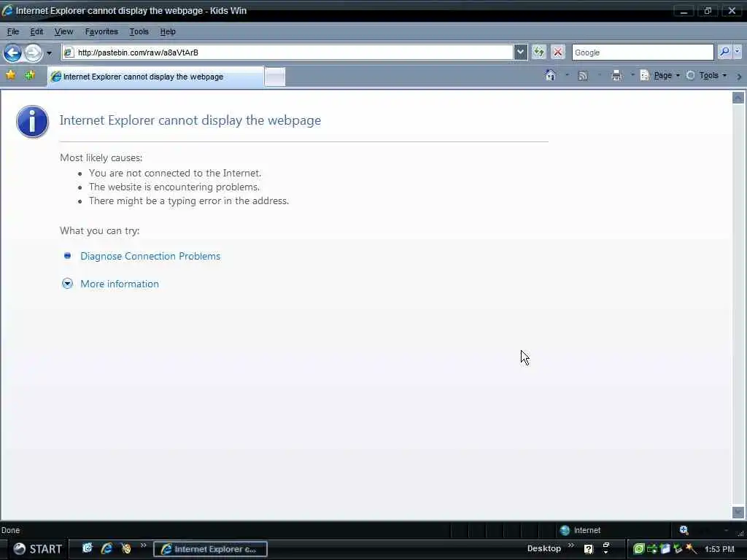Viewport: 747px width, 560px height.
Task: Open the recent pages dropdown beside Forward
Action: (x=49, y=53)
